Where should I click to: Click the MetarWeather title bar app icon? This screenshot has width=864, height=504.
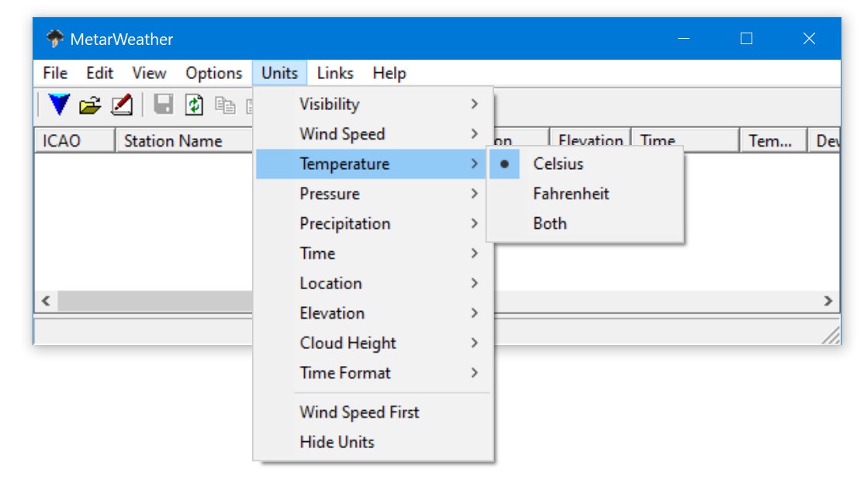click(54, 39)
